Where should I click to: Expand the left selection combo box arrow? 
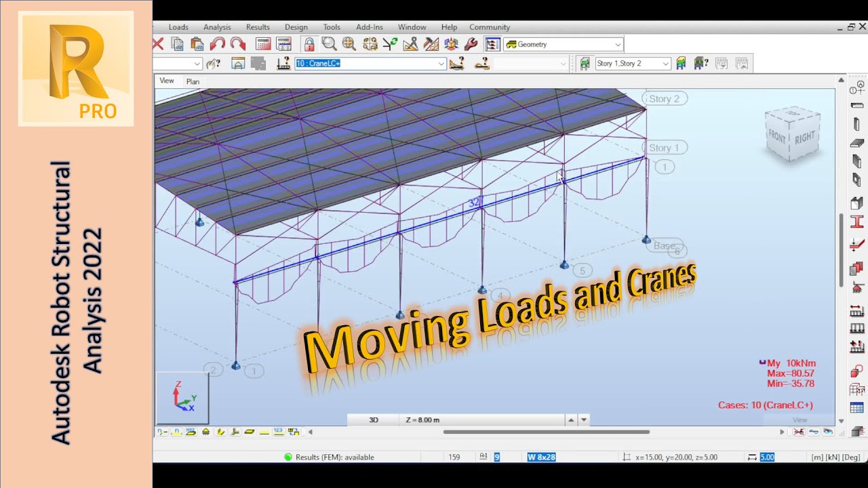197,64
